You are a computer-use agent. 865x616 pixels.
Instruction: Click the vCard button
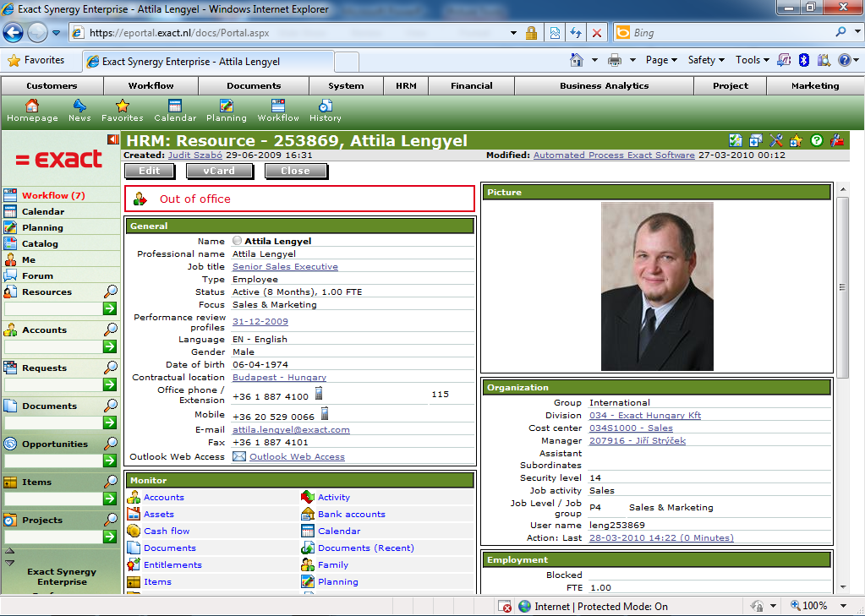[219, 171]
